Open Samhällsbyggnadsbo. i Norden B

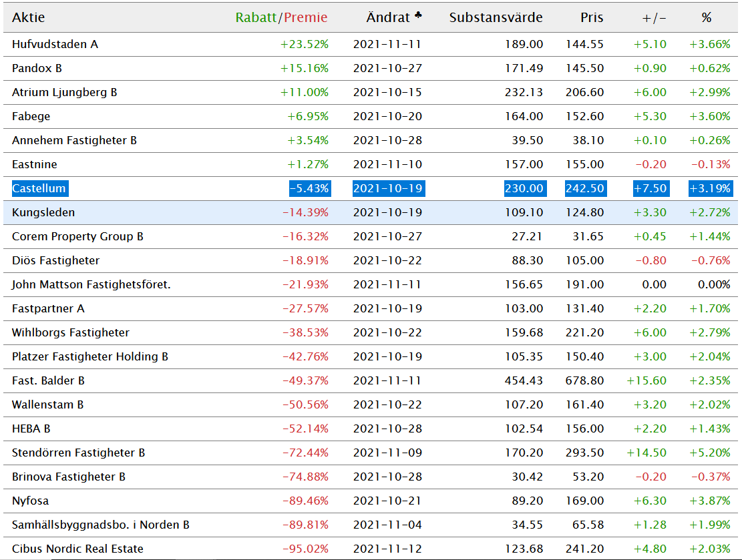coord(101,525)
